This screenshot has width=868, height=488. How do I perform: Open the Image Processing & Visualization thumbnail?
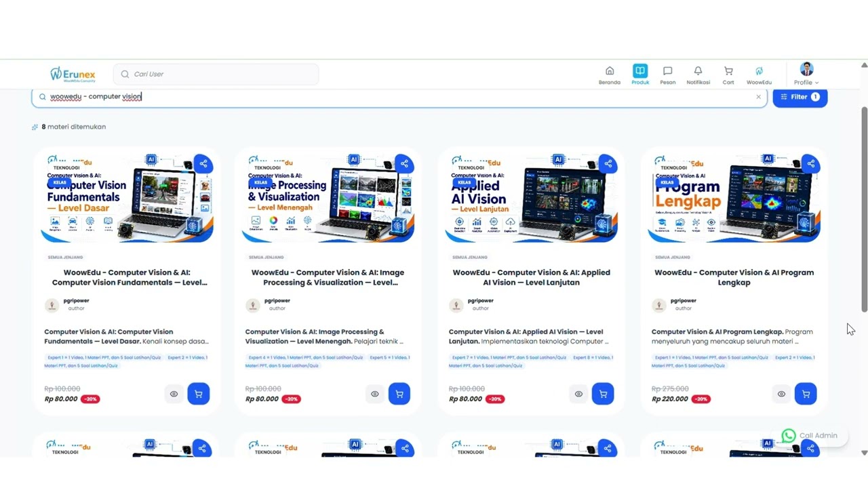[x=328, y=198]
